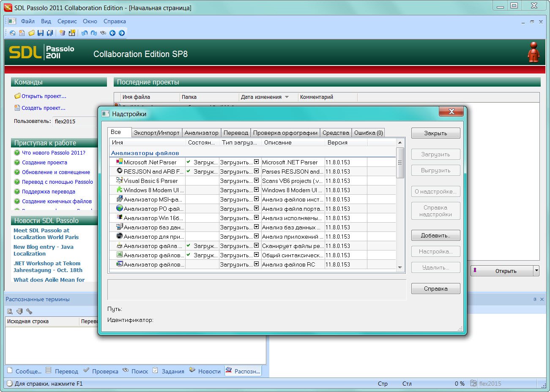Click sort arrow on Дата изменения column
Screen dimensions: 550x392
pyautogui.click(x=287, y=97)
